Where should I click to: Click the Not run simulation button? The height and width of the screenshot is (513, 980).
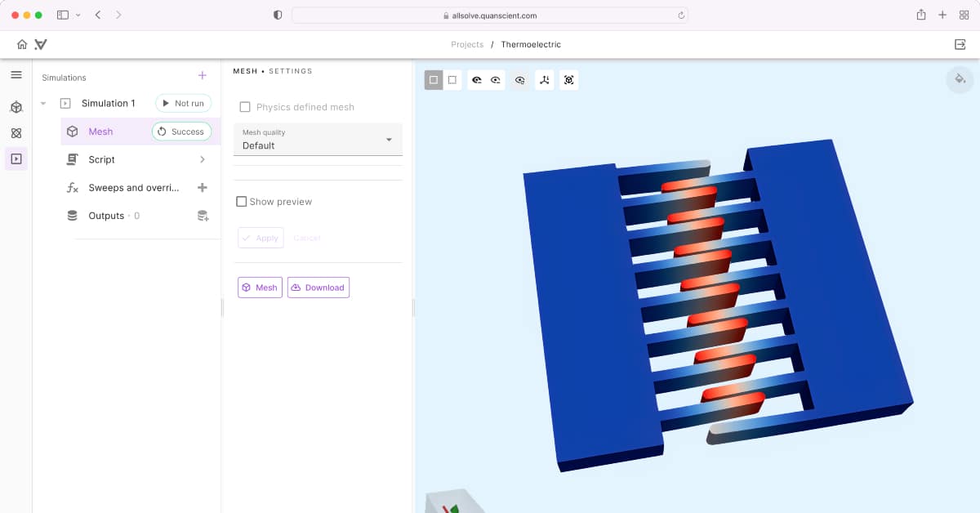[184, 104]
